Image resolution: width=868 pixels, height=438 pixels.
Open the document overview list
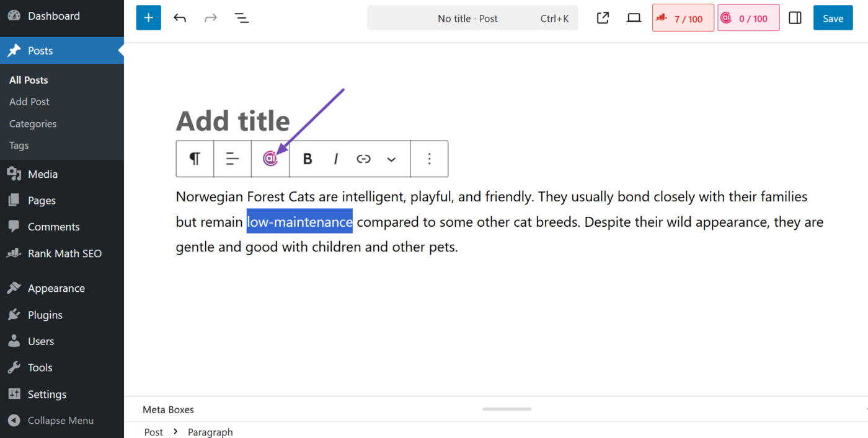click(242, 18)
